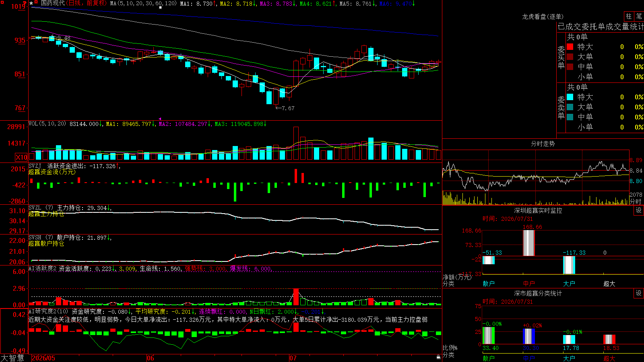This screenshot has height=362, width=644.
Task: Click the 7.67 low price annotation
Action: (288, 108)
